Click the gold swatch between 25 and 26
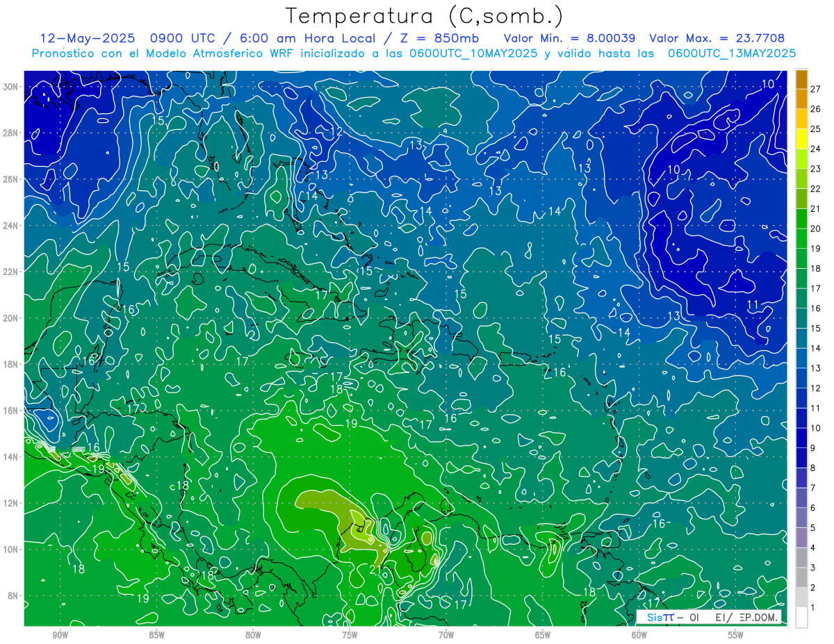Screen dimensions: 834x644 (x=801, y=119)
